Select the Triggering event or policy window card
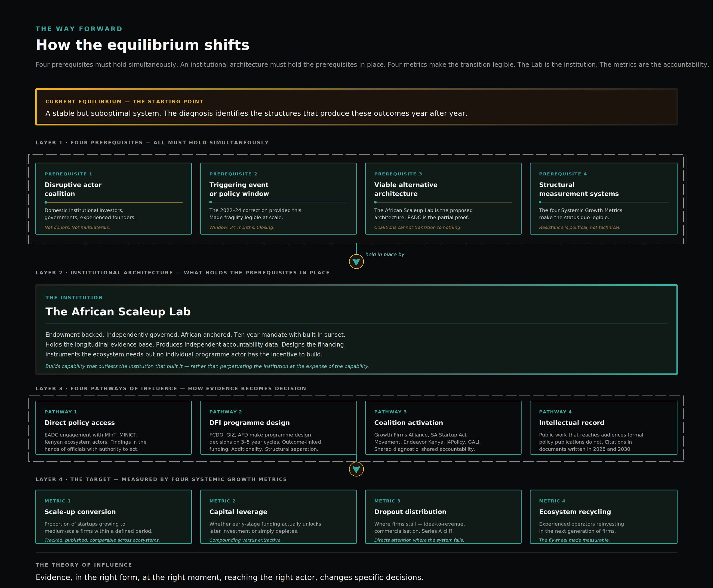This screenshot has width=713, height=588. [x=278, y=199]
